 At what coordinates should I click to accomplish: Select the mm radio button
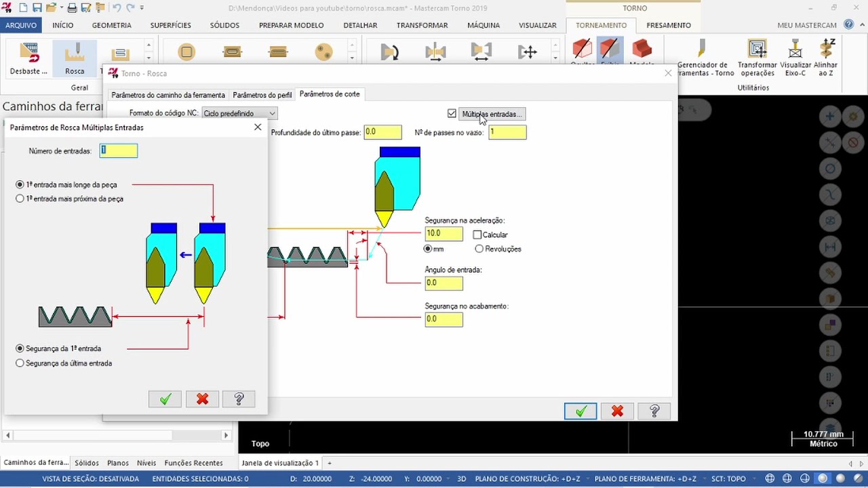pyautogui.click(x=429, y=249)
